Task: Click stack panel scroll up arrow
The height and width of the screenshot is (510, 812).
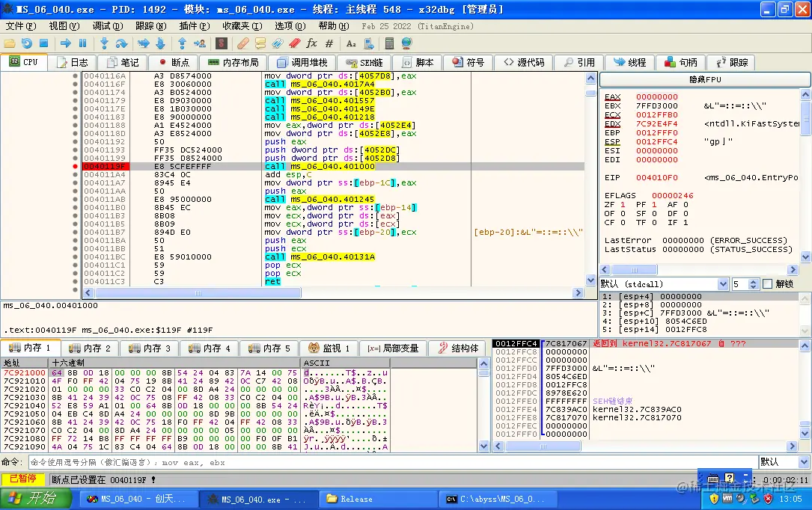Action: (x=805, y=345)
